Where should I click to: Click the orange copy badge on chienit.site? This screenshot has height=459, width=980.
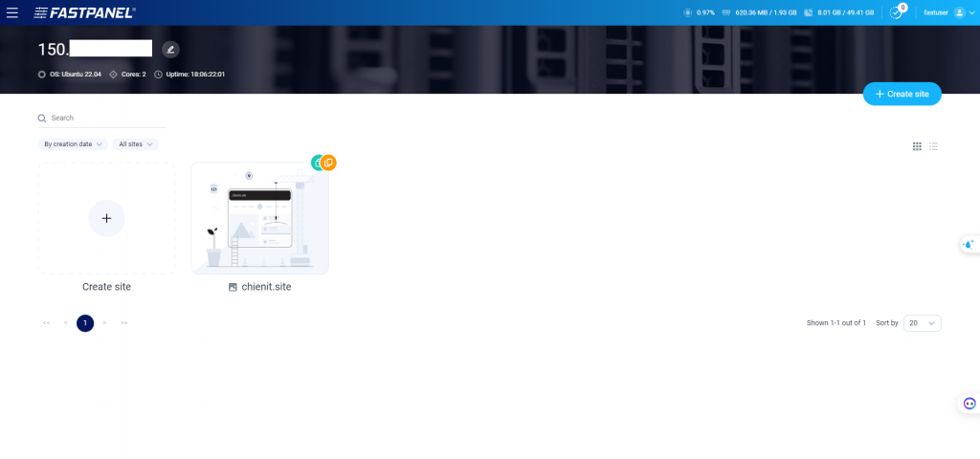point(329,163)
